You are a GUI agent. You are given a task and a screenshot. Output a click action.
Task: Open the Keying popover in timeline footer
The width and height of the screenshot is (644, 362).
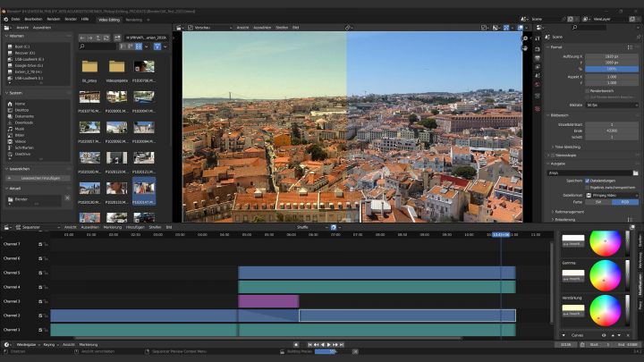point(50,345)
